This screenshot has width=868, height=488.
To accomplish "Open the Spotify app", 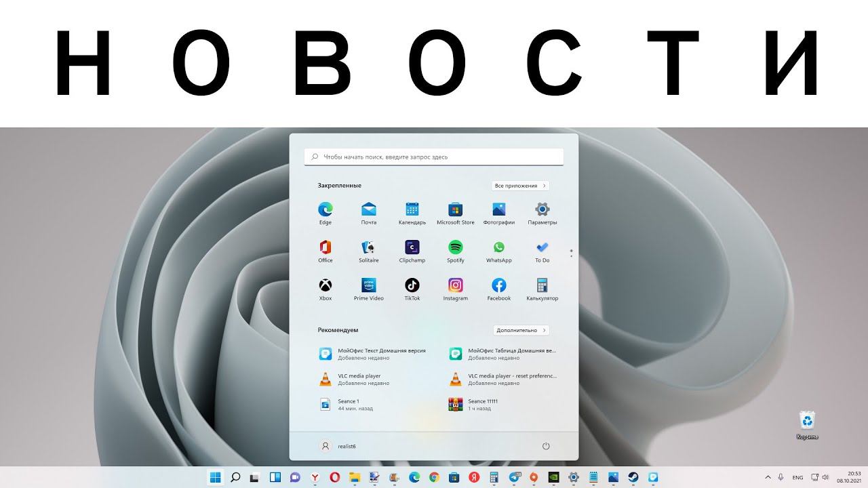I will 456,251.
